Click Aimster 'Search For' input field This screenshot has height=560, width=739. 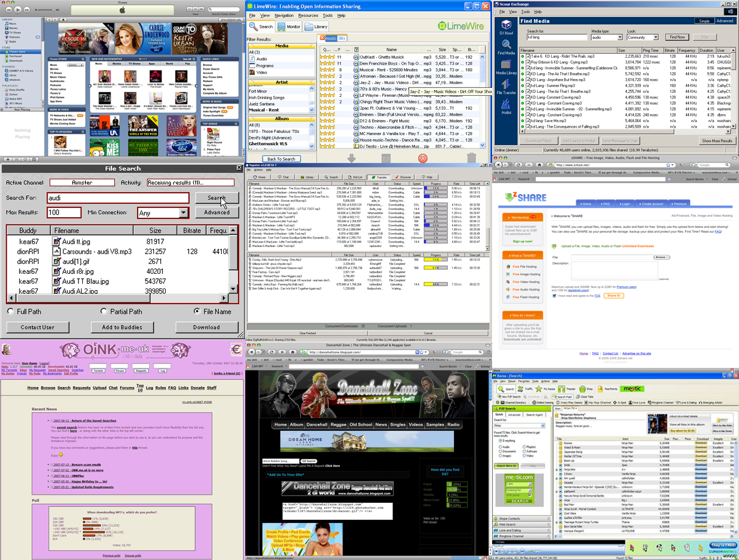[x=119, y=198]
